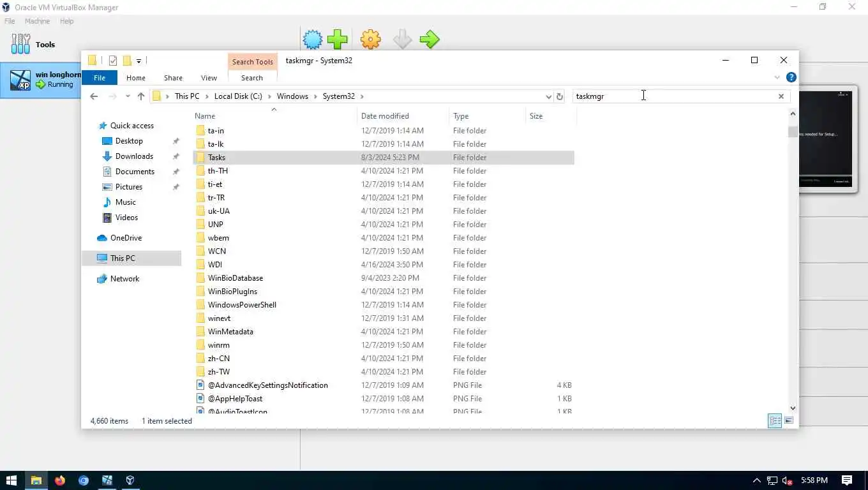Click Local Disk (C:) breadcrumb
This screenshot has width=868, height=490.
coord(238,96)
